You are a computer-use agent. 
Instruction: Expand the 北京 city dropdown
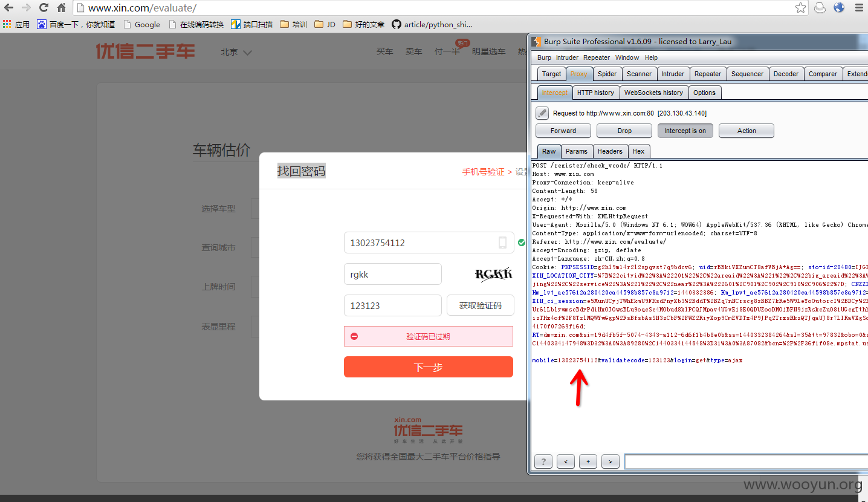click(236, 52)
